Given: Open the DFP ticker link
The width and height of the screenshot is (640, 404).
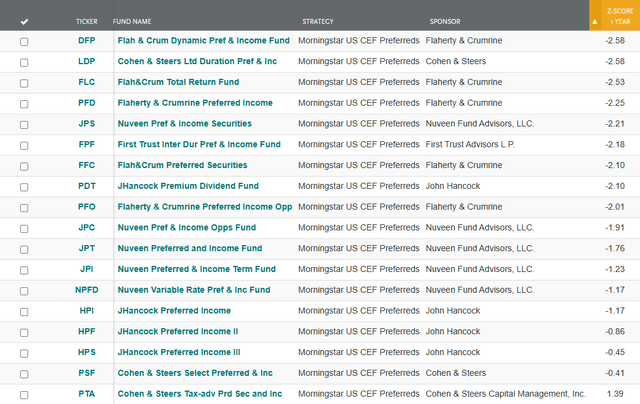Looking at the screenshot, I should click(87, 40).
